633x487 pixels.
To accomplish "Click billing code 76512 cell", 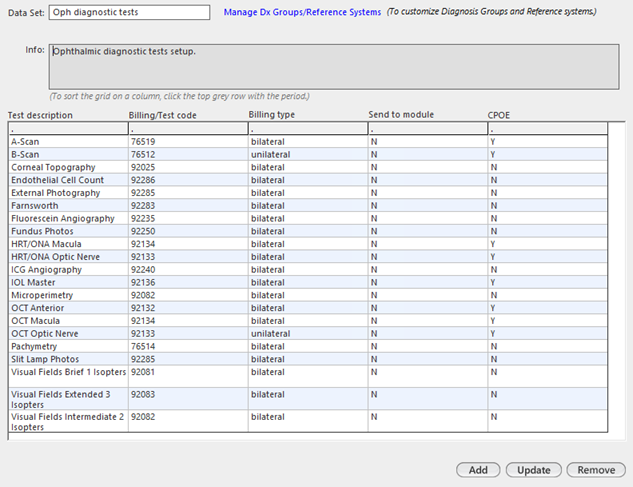I will pyautogui.click(x=188, y=155).
